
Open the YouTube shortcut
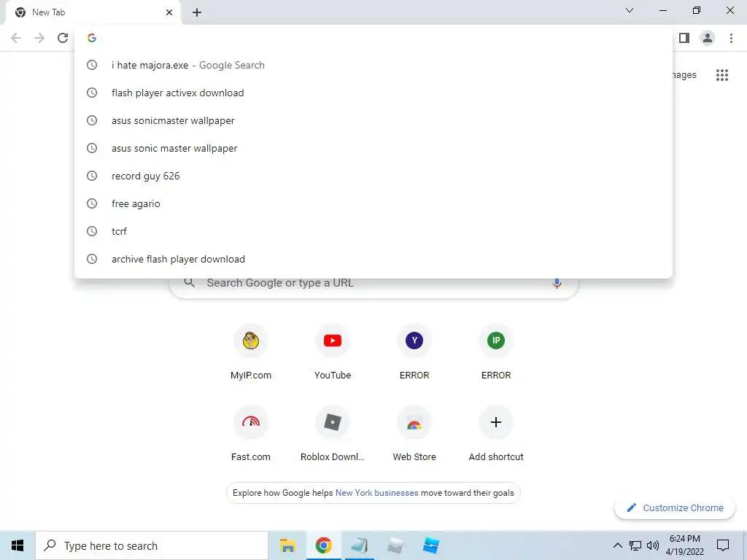pyautogui.click(x=333, y=352)
